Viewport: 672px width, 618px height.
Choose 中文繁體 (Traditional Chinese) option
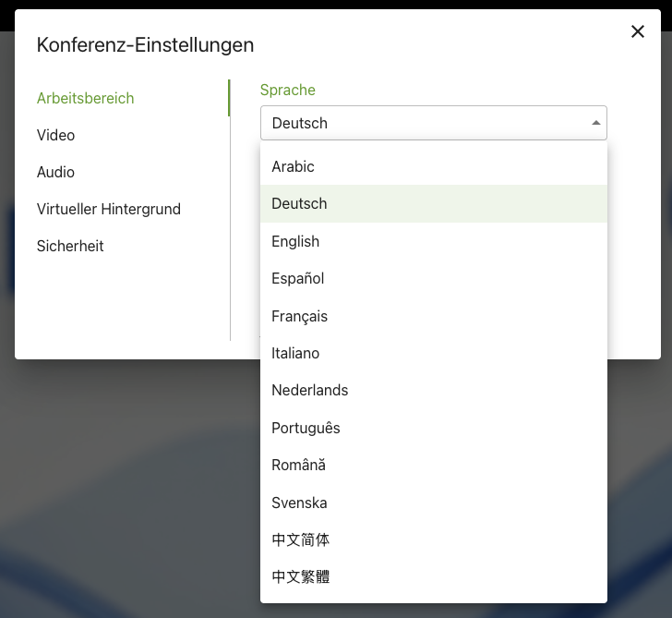click(x=301, y=577)
